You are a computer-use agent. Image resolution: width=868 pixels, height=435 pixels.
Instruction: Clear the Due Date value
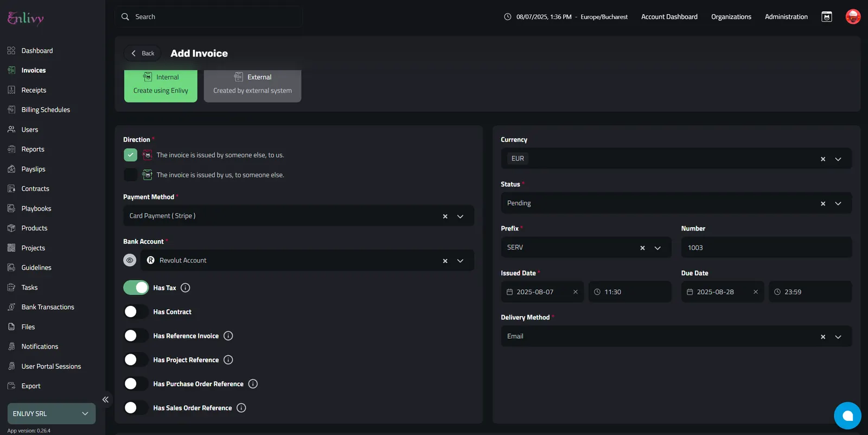(756, 292)
